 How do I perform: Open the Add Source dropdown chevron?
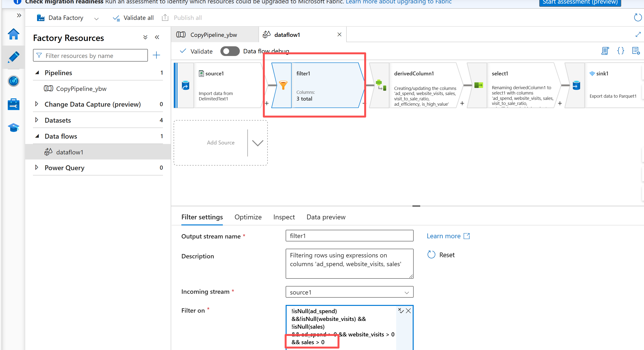258,143
